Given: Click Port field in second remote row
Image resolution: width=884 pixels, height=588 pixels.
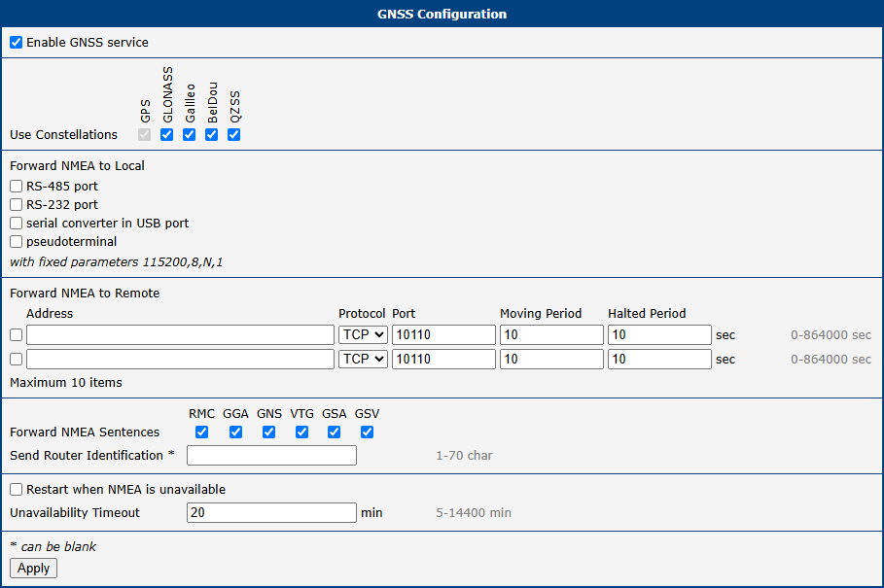Looking at the screenshot, I should [443, 359].
